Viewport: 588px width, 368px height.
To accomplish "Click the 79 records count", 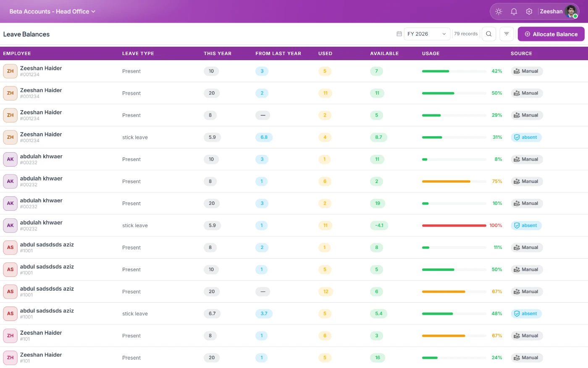I will [466, 34].
